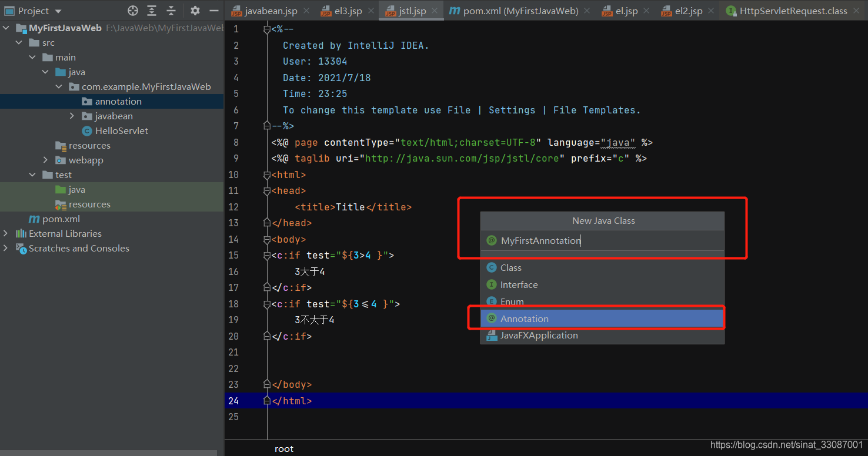The image size is (868, 456).
Task: Open pom.xml in project tree
Action: coord(112,219)
